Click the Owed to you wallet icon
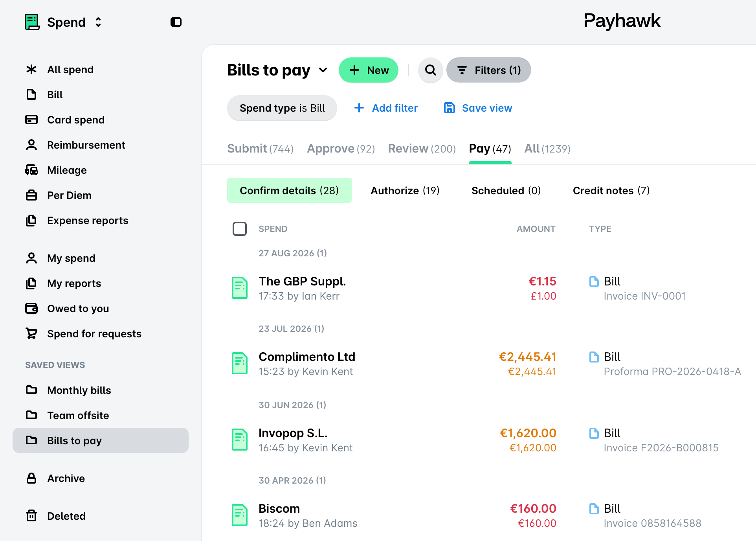The height and width of the screenshot is (541, 756). (x=31, y=309)
